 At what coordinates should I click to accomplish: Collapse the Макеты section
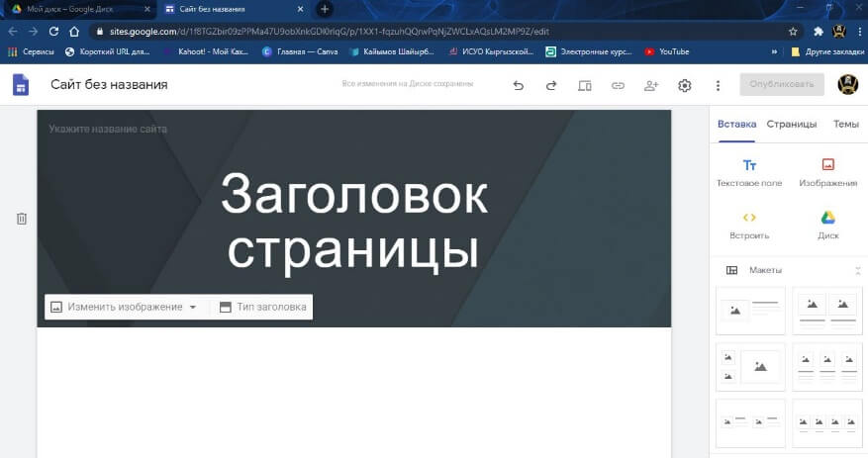click(x=857, y=270)
